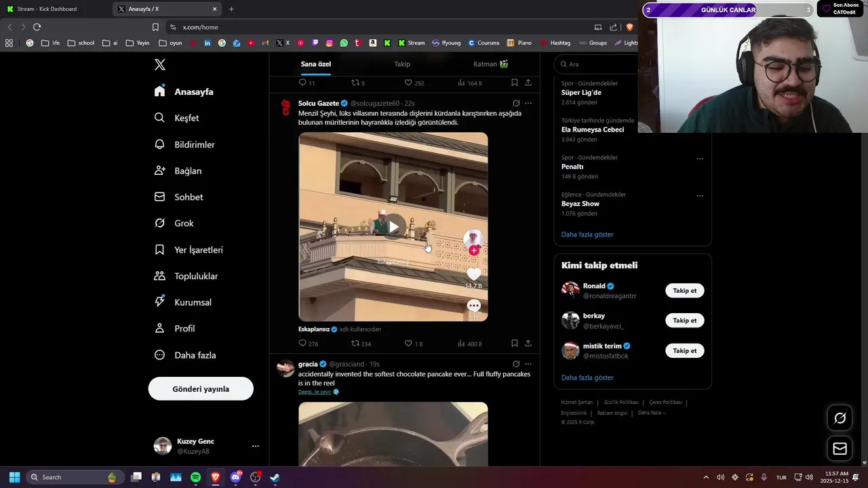
Task: Open floating Grok button
Action: (840, 418)
